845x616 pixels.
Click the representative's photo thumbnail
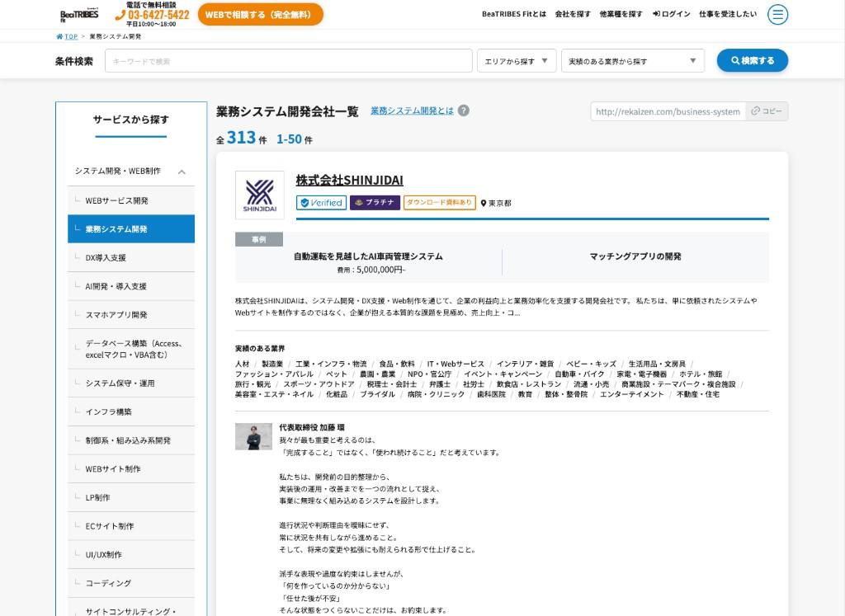point(254,437)
